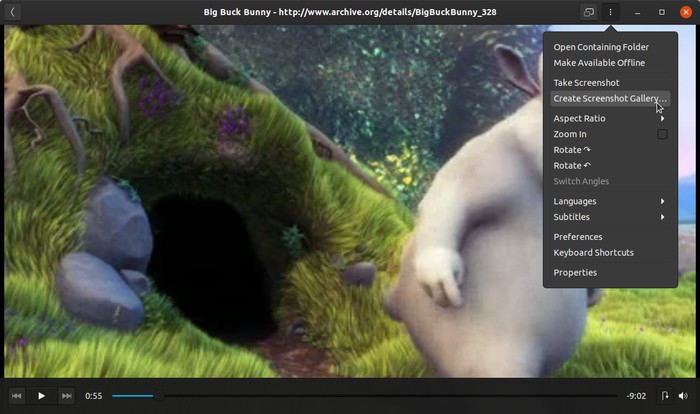
Task: Maximize the video player window
Action: (x=662, y=12)
